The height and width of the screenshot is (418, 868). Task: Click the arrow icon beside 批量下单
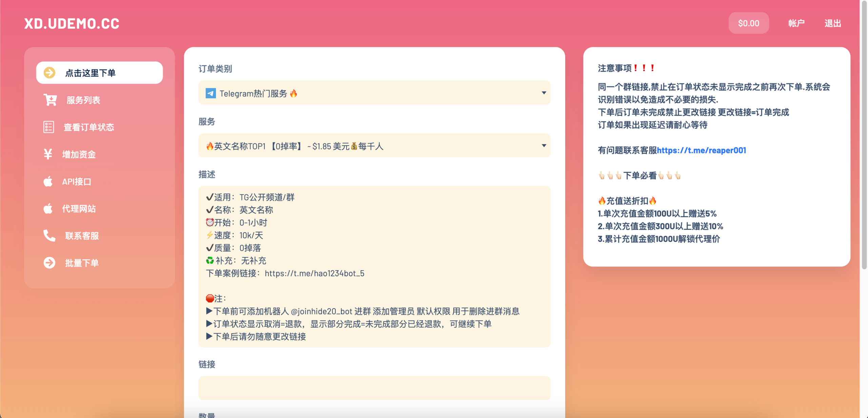50,263
